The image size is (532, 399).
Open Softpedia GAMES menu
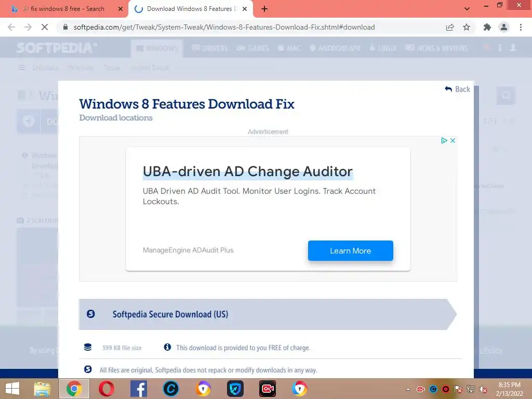[x=253, y=48]
